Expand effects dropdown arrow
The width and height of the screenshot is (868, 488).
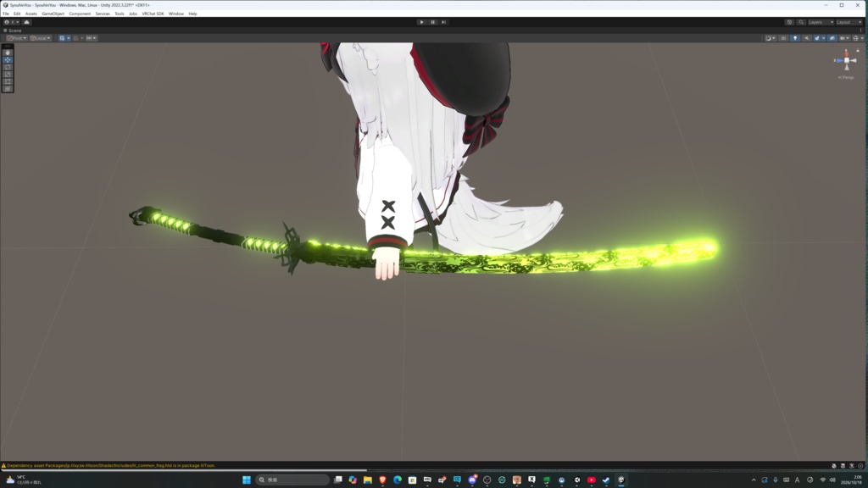824,38
